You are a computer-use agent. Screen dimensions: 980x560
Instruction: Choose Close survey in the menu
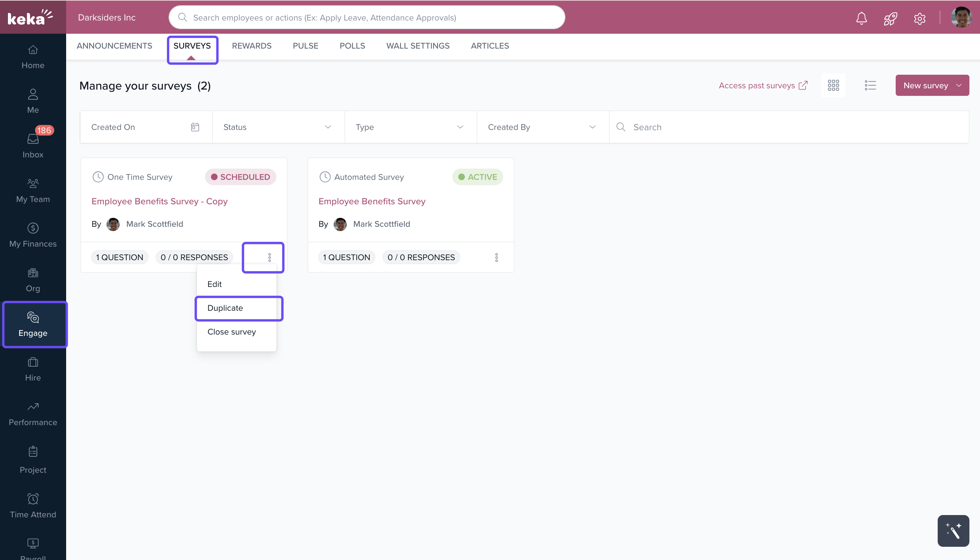[x=231, y=332]
